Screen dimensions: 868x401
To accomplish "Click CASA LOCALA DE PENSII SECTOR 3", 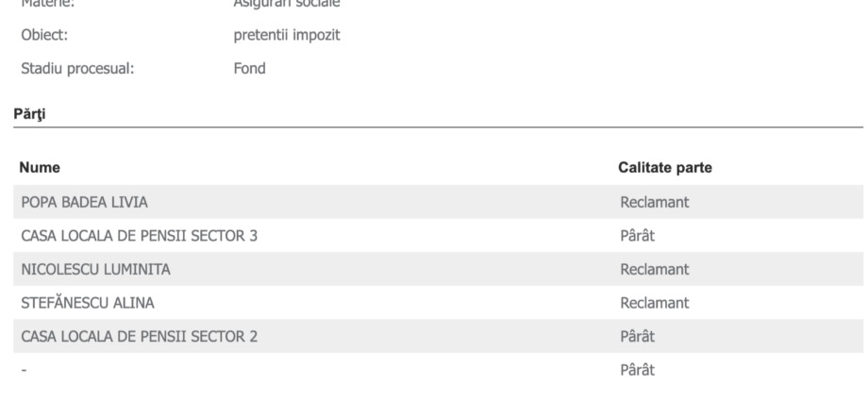I will point(139,236).
